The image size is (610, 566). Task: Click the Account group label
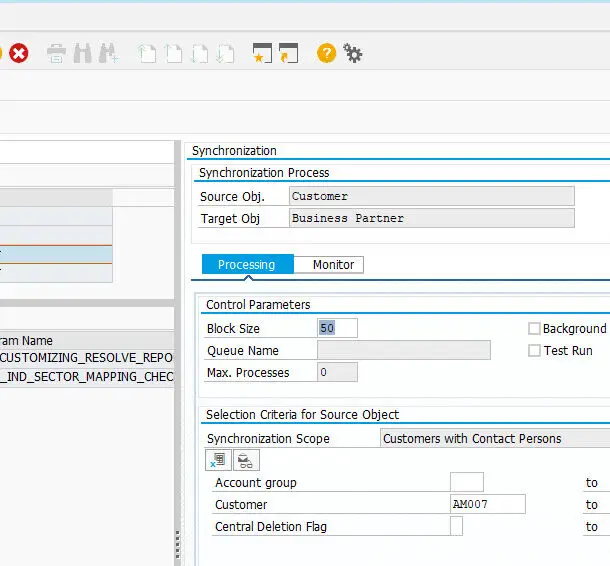[256, 483]
